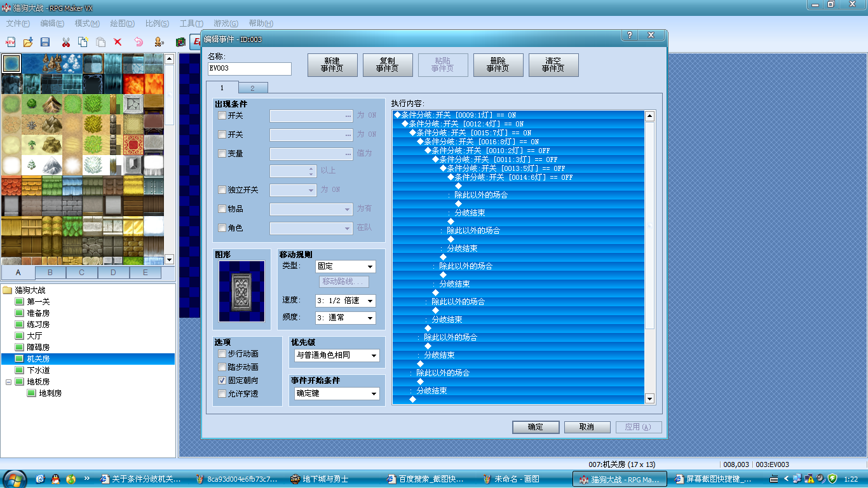Click the help question mark in dialog title
The image size is (868, 488).
pos(629,36)
